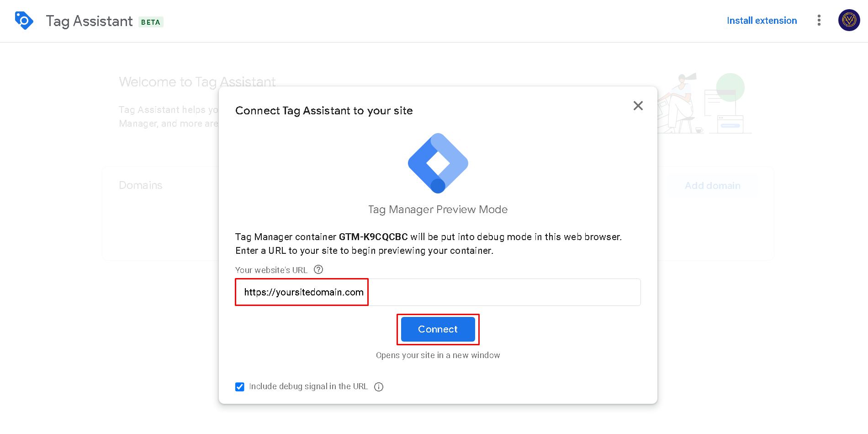Click the 'Connect Tag Assistant to your site' heading
This screenshot has height=434, width=868.
click(324, 111)
